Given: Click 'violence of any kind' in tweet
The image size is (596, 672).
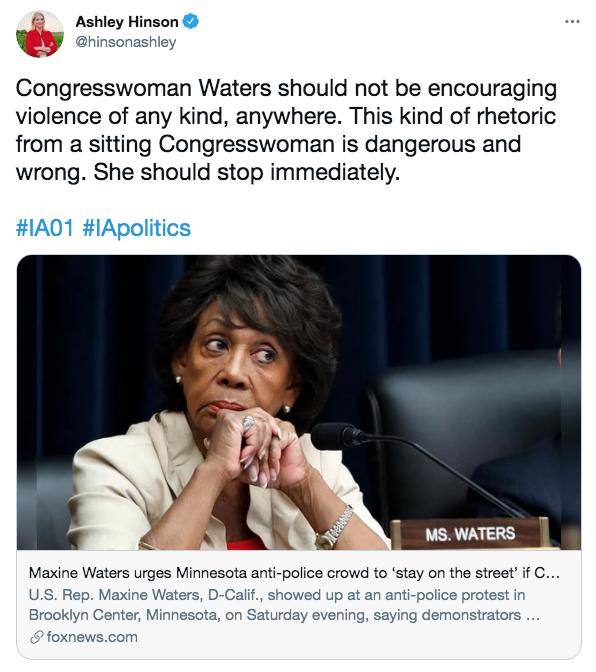Looking at the screenshot, I should 121,116.
